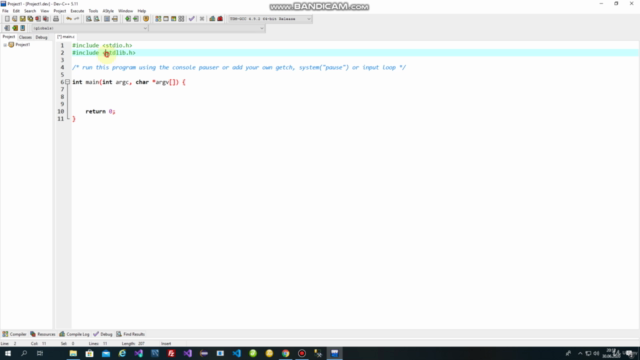The image size is (640, 360).
Task: Open the File menu
Action: (5, 11)
